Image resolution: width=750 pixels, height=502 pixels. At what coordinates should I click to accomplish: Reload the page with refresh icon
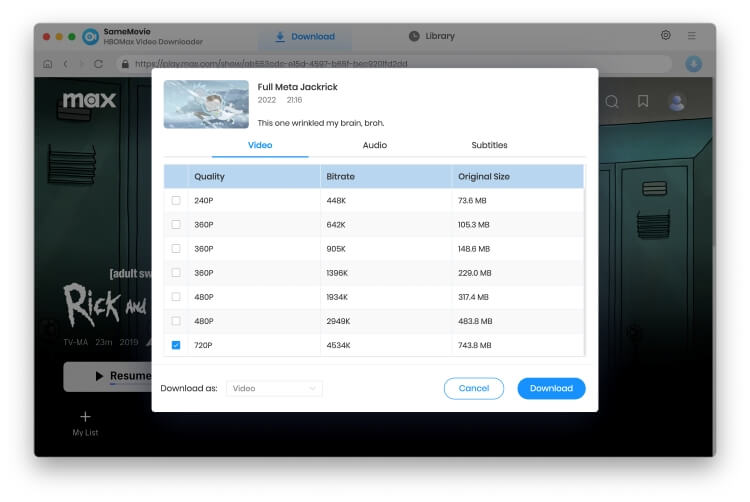click(99, 64)
